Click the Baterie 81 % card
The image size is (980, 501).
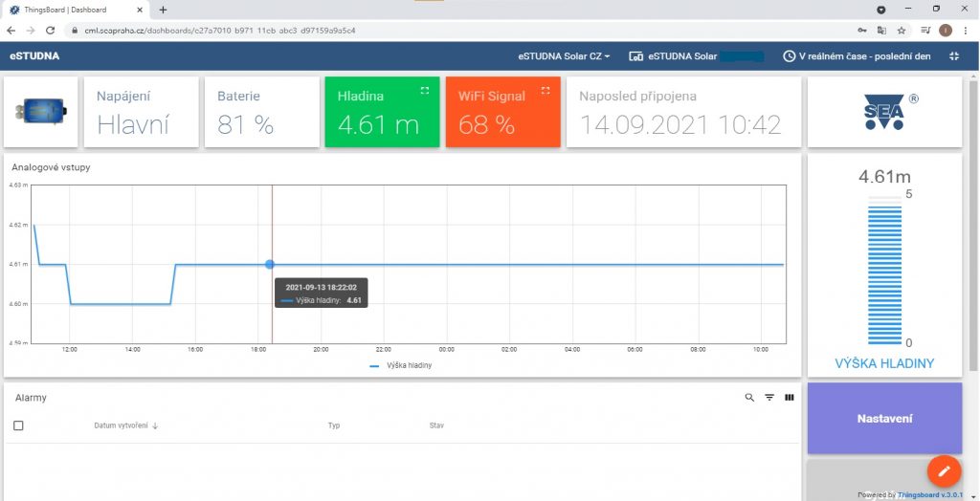pos(262,113)
